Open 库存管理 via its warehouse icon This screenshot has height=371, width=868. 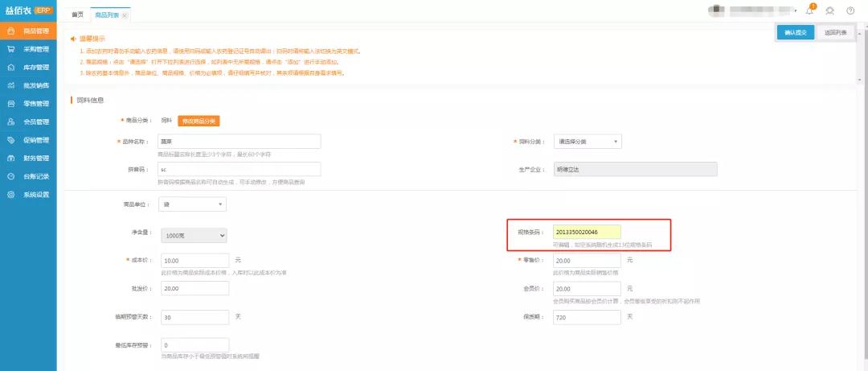click(x=10, y=68)
